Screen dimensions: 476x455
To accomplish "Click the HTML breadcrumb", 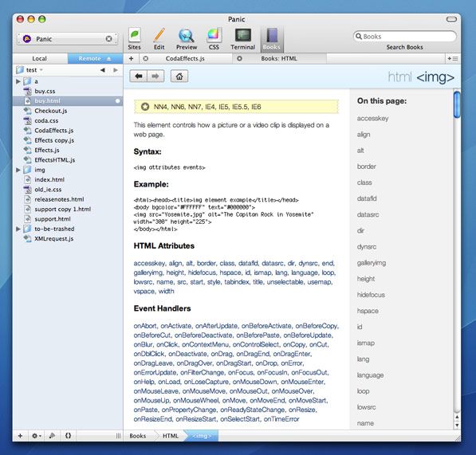I will (x=171, y=436).
